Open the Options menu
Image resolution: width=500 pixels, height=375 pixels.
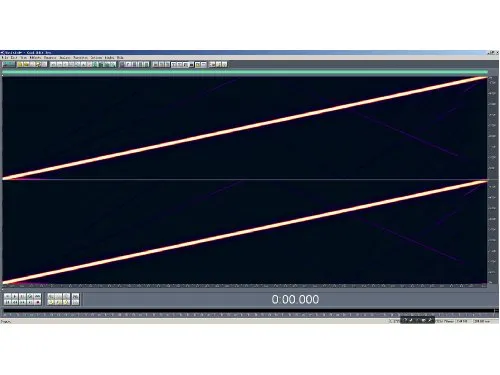(96, 58)
